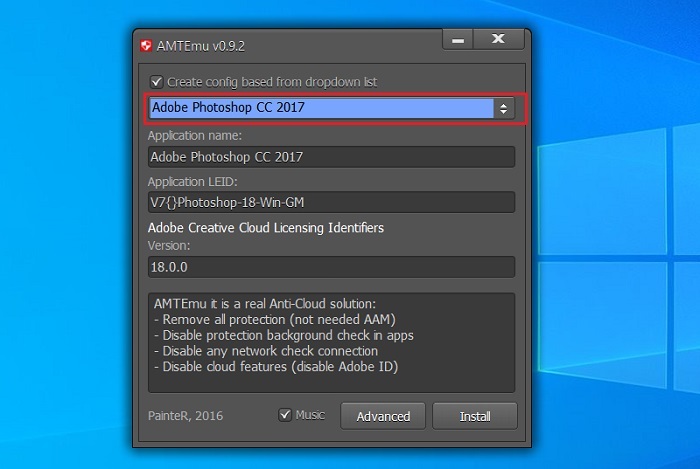Uncheck the Create config checkbox
This screenshot has height=469, width=700.
tap(156, 82)
